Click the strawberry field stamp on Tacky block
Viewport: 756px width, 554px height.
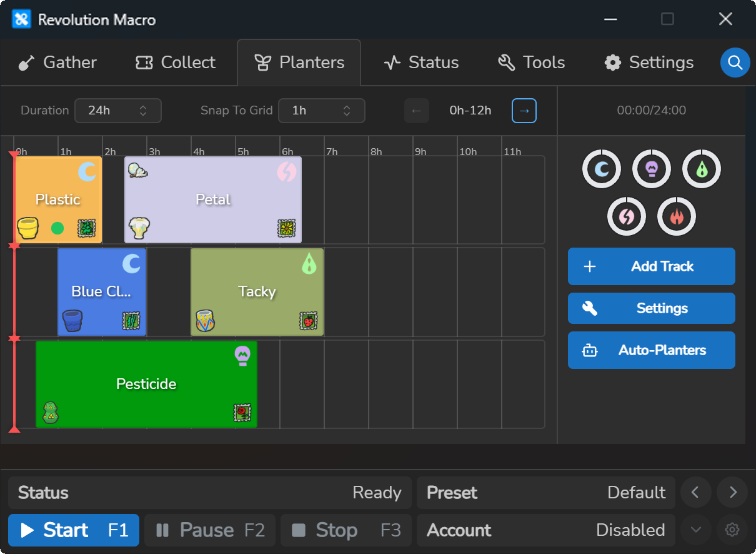pos(308,320)
